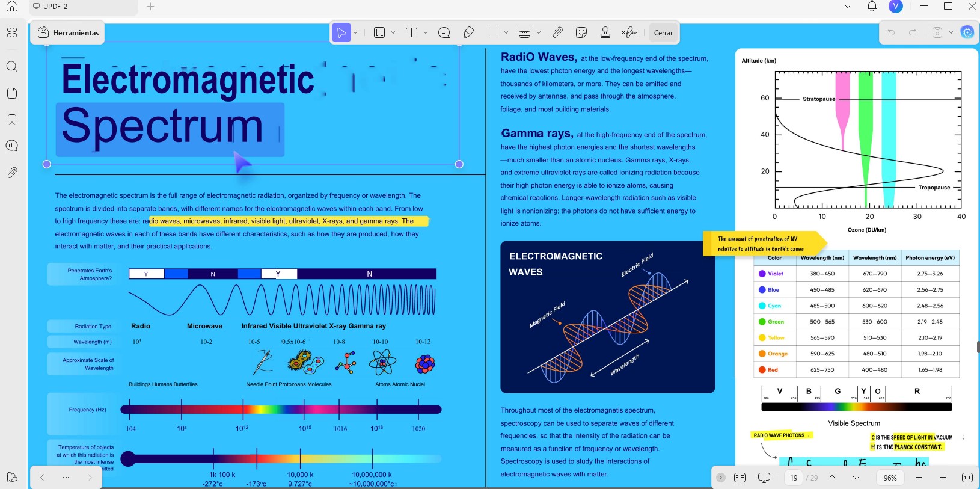Switch page layout view mode

(x=740, y=478)
